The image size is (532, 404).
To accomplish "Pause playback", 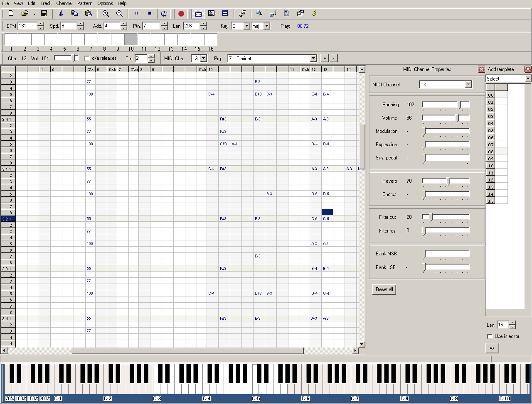I will click(136, 13).
